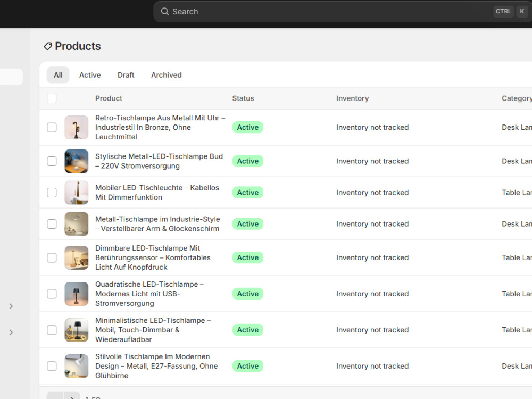The width and height of the screenshot is (532, 399).
Task: Check the box for Mobiler LED-Tischleuchte
Action: point(52,193)
